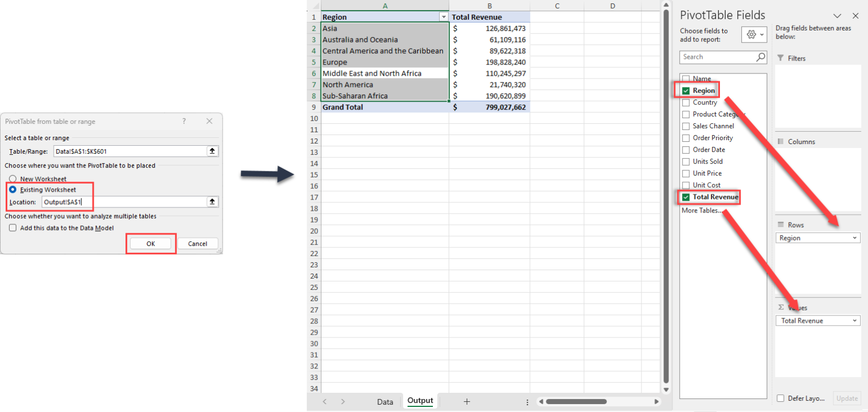Image resolution: width=868 pixels, height=412 pixels.
Task: Click the Sigma icon beside Values
Action: [x=780, y=307]
